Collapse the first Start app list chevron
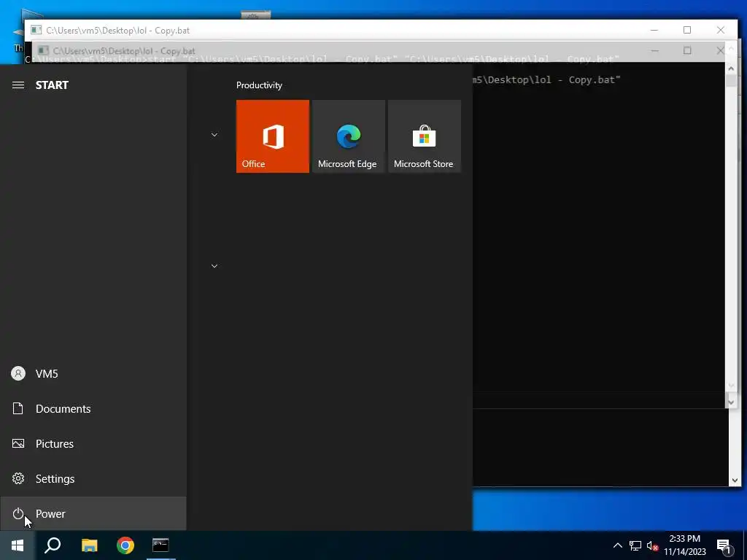This screenshot has height=560, width=747. click(214, 135)
